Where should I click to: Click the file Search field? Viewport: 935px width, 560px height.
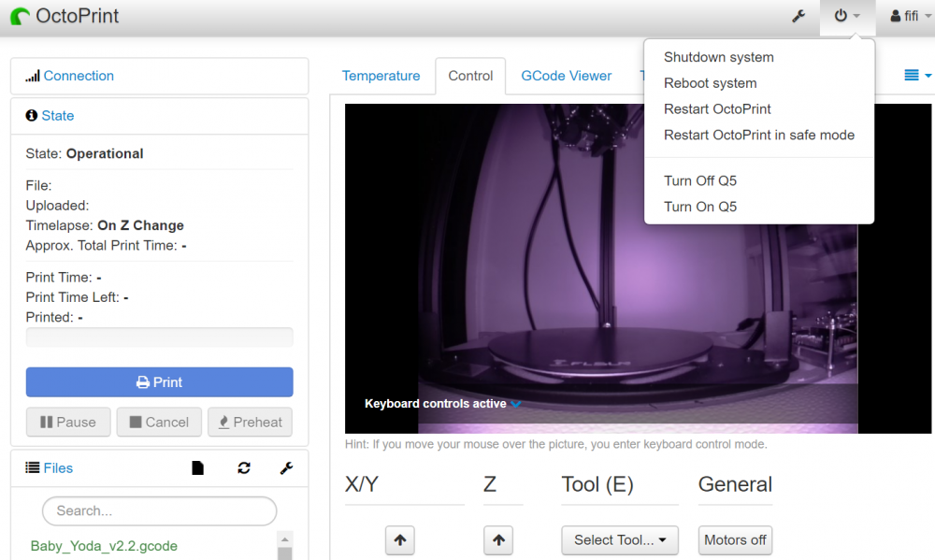tap(159, 511)
